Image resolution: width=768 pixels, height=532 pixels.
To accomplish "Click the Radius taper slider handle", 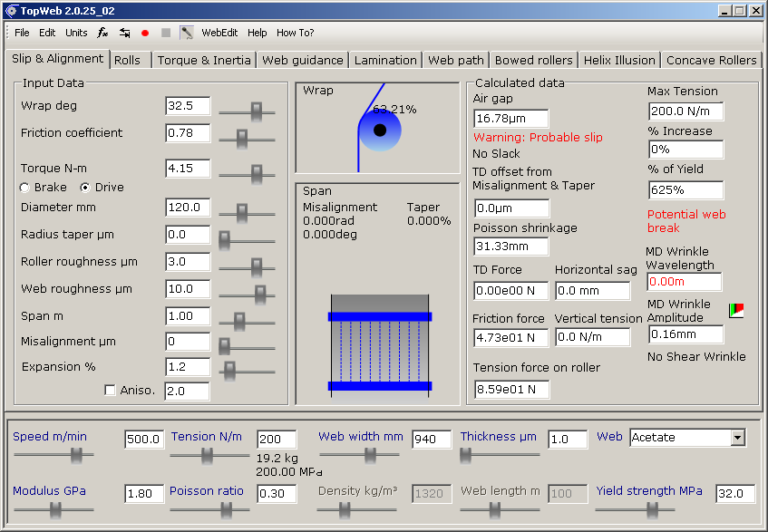I will pyautogui.click(x=224, y=241).
